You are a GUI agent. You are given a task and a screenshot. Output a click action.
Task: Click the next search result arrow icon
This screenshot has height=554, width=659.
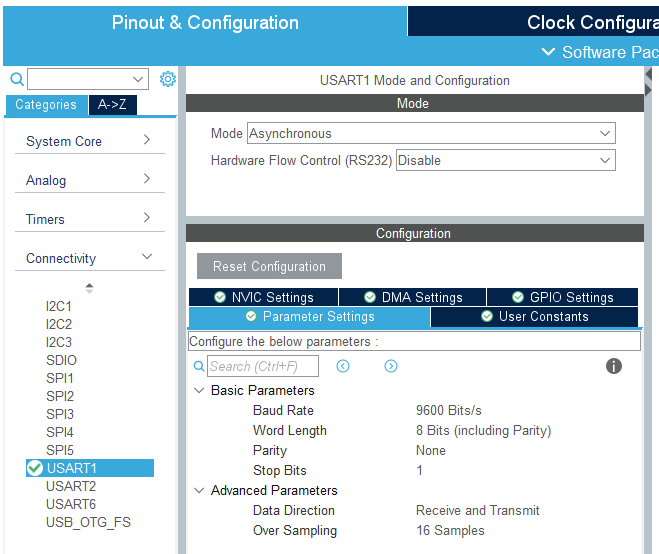(391, 366)
